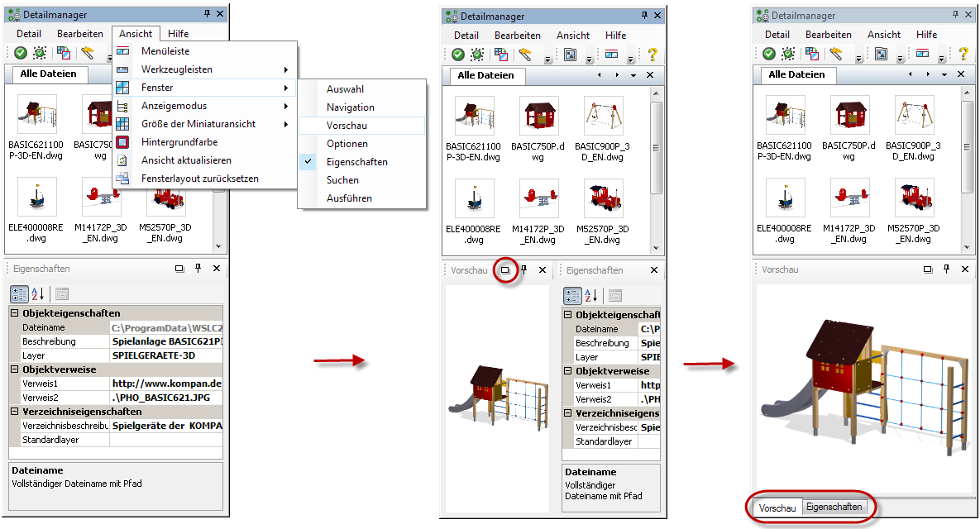Image resolution: width=980 pixels, height=529 pixels.
Task: Open the http://www.kompan.de Verweis1 value
Action: click(165, 384)
